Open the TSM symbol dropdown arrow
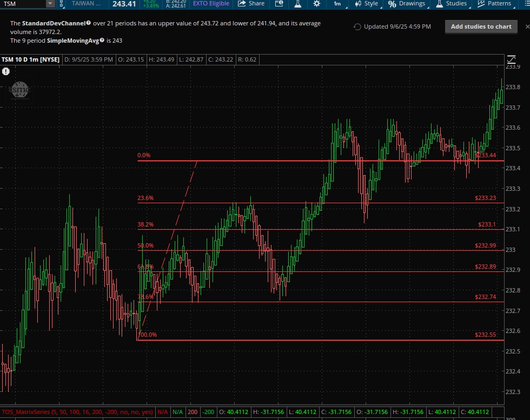530x420 pixels. click(x=50, y=4)
